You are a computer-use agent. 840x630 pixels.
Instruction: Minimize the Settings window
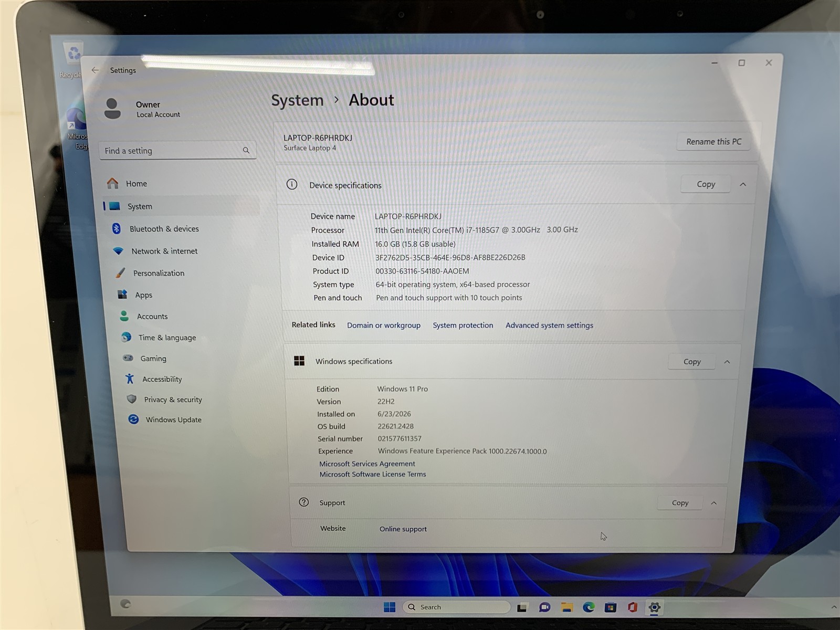click(x=715, y=63)
